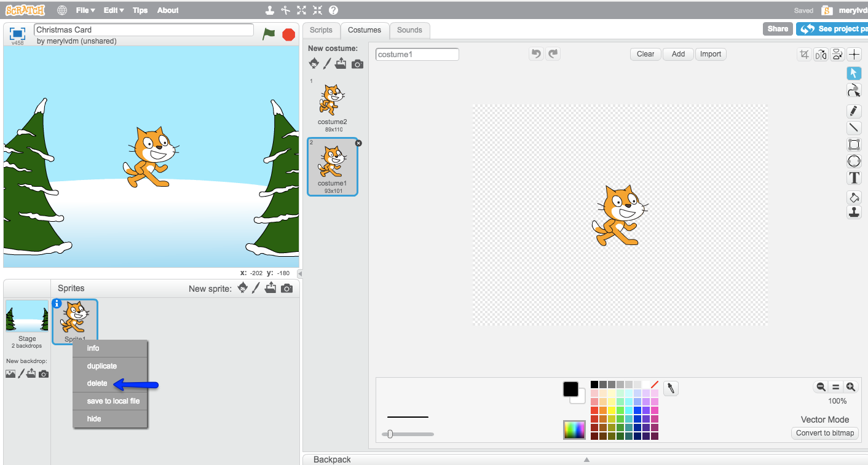Screen dimensions: 868x465
Task: Choose new backdrop from library
Action: pos(10,373)
